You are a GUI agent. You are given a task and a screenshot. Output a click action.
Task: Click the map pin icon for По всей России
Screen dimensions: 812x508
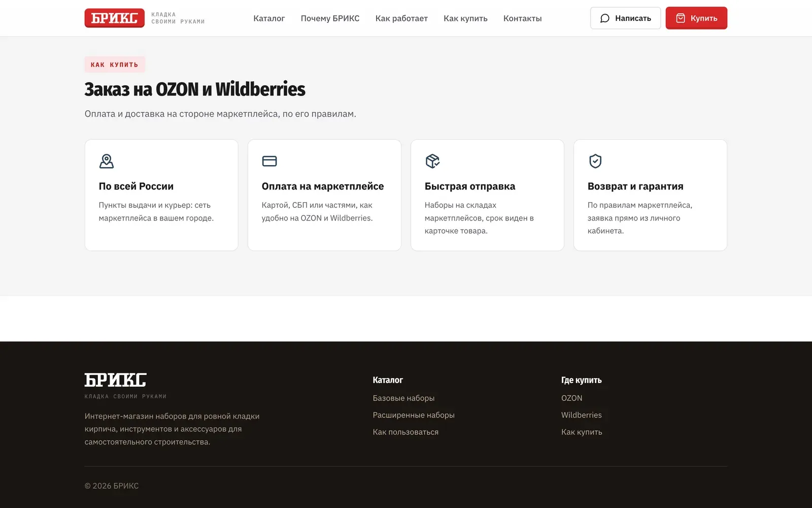(107, 161)
